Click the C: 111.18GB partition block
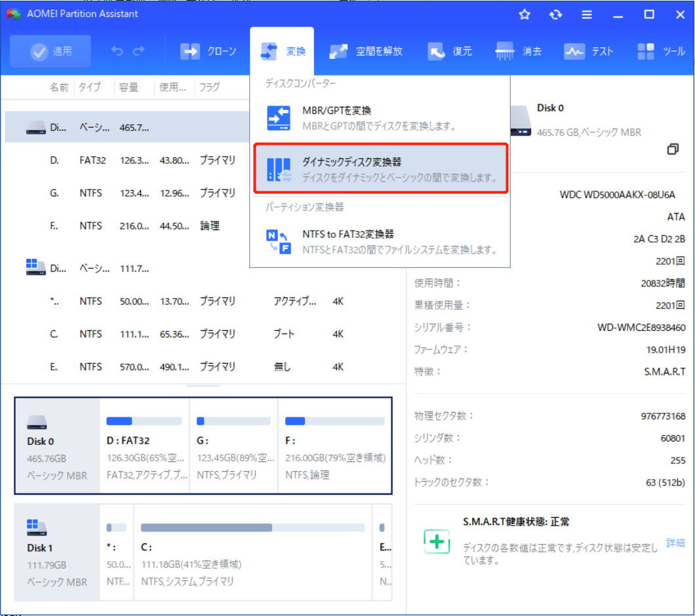The image size is (695, 616). (x=252, y=552)
